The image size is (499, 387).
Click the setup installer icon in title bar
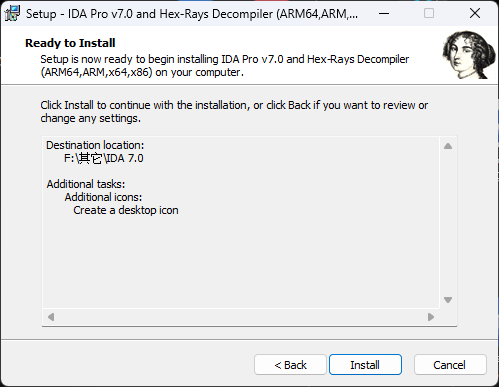(x=13, y=14)
